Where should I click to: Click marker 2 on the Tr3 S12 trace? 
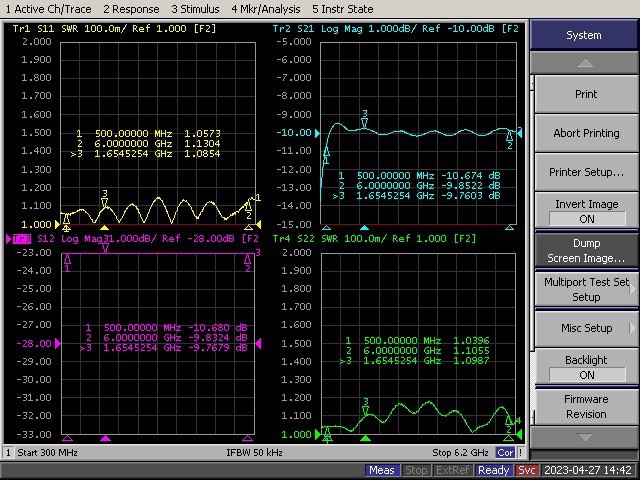point(247,263)
